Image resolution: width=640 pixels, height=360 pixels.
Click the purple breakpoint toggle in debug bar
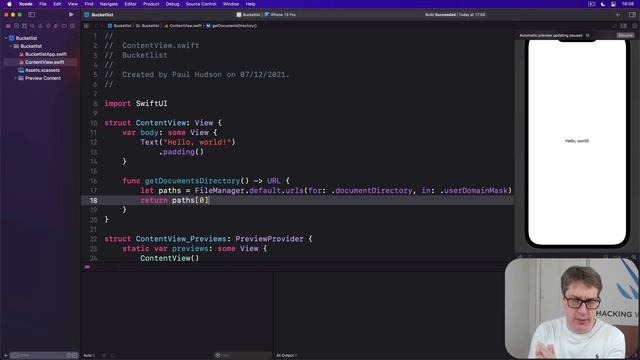pos(87,267)
